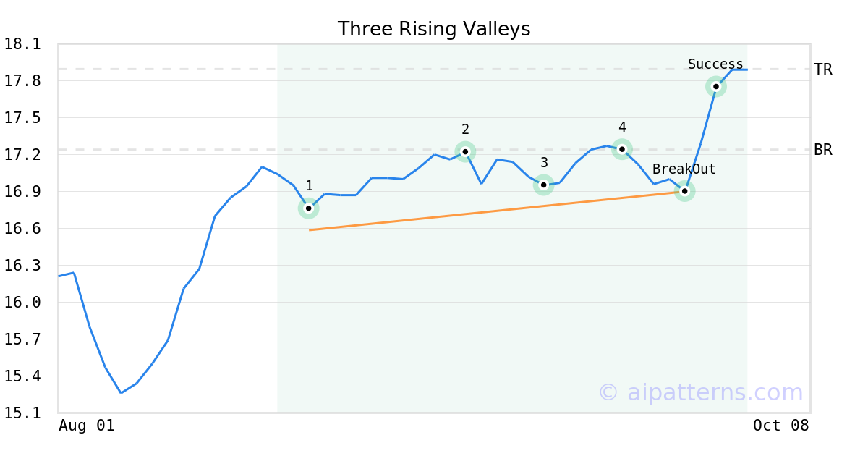The height and width of the screenshot is (456, 868).
Task: Select marker point 2 on chart
Action: (465, 151)
